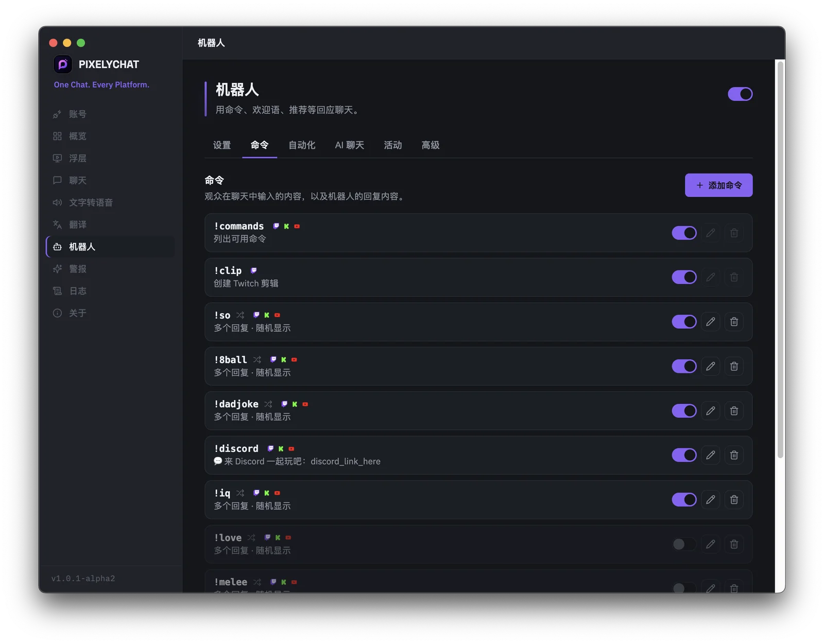This screenshot has width=824, height=644.
Task: Switch off the !discord command
Action: [684, 455]
